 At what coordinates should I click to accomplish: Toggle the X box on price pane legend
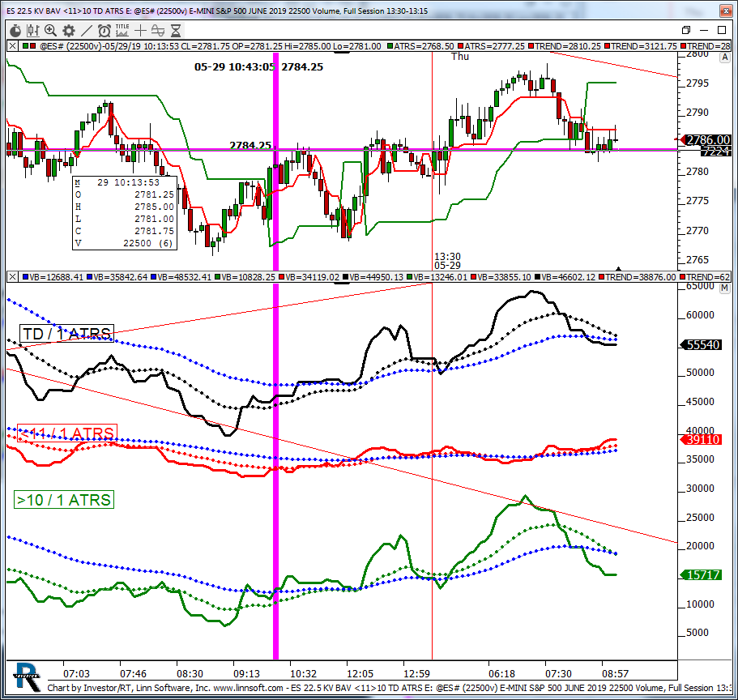(11, 47)
